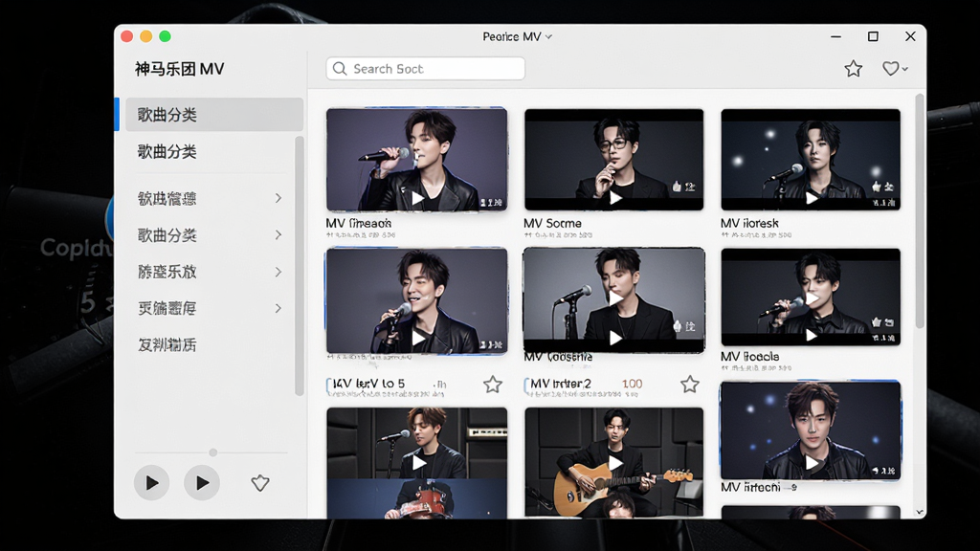Toggle the star next to MV lerV to 5

pyautogui.click(x=493, y=385)
